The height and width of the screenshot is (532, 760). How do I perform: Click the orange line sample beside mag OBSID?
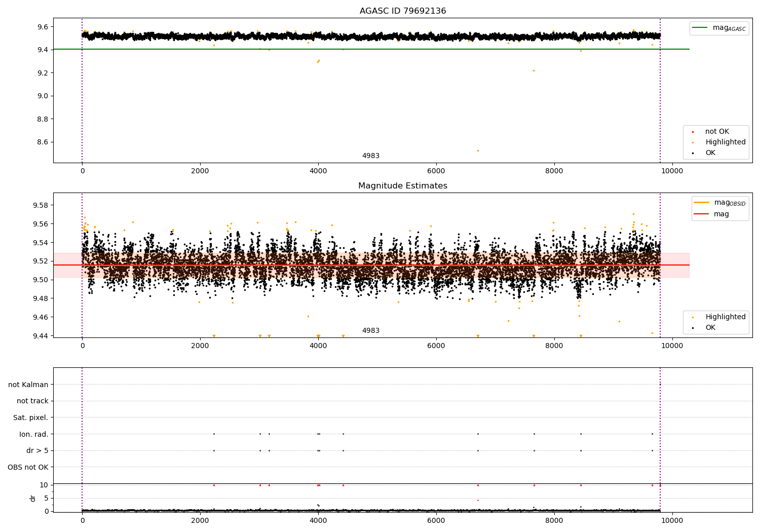[702, 203]
